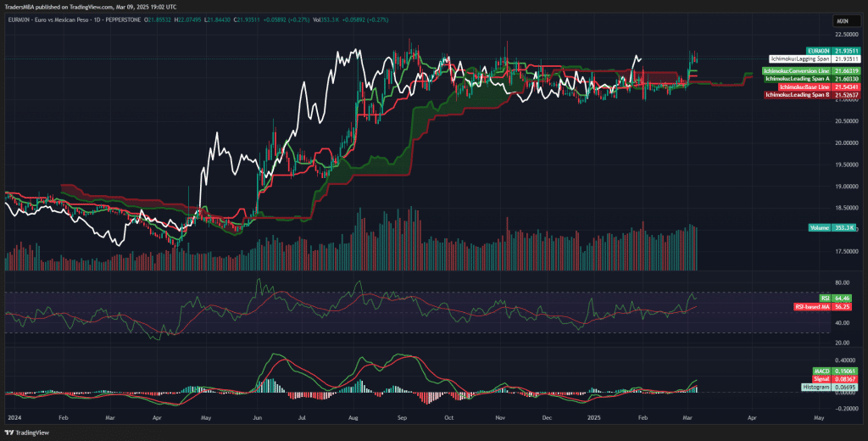Click the EURMXN price label
This screenshot has height=441, width=868.
click(818, 51)
